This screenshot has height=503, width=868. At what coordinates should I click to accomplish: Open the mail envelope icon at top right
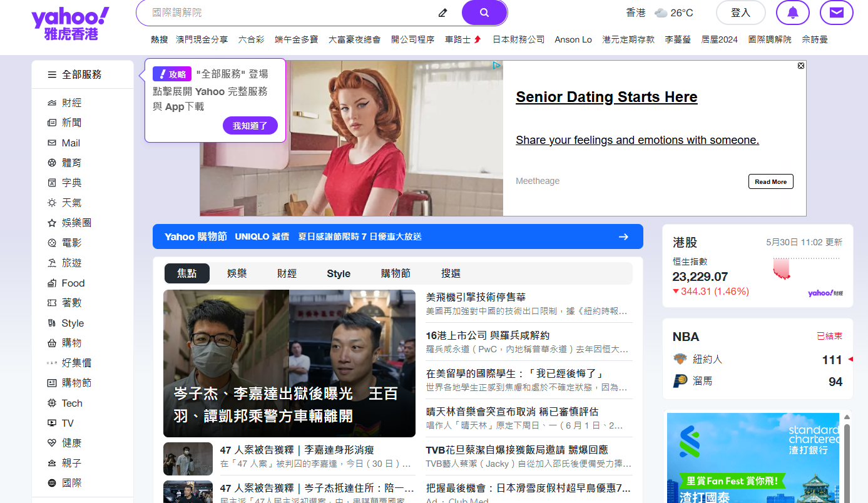[837, 13]
